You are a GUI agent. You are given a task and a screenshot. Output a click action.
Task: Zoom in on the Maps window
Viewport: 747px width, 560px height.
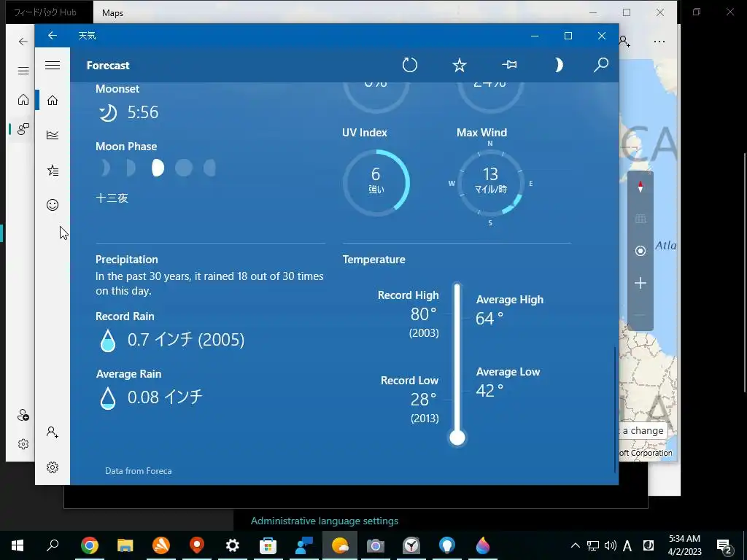(x=640, y=284)
